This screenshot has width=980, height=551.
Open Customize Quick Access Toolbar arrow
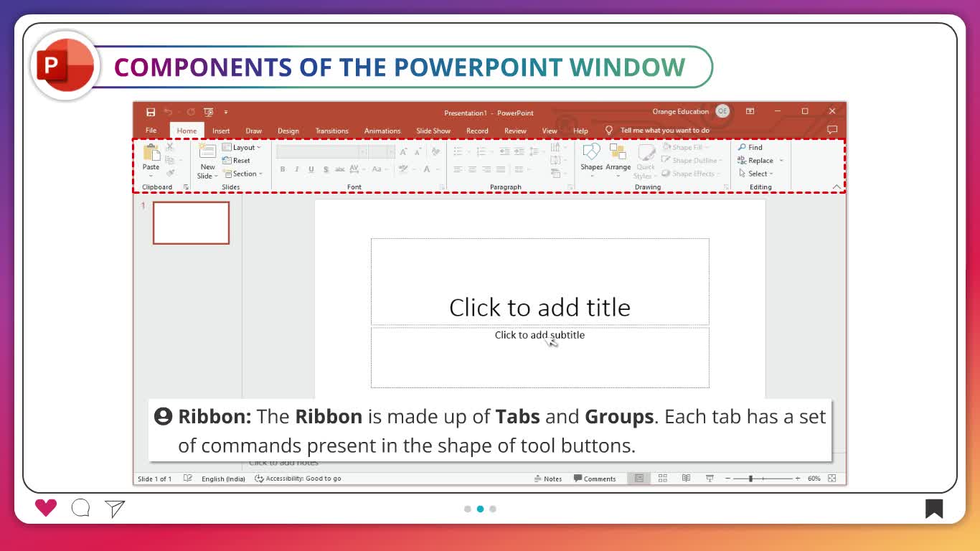pyautogui.click(x=225, y=112)
